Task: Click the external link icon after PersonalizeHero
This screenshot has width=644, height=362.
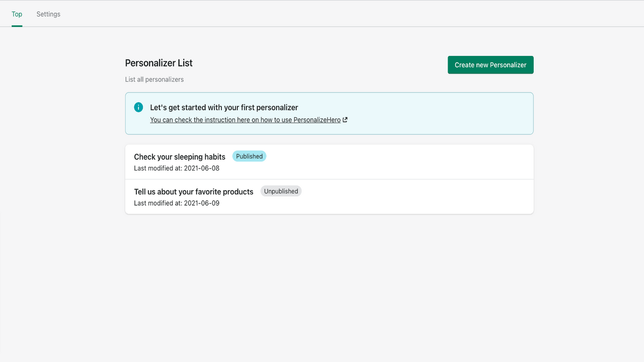Action: tap(345, 120)
